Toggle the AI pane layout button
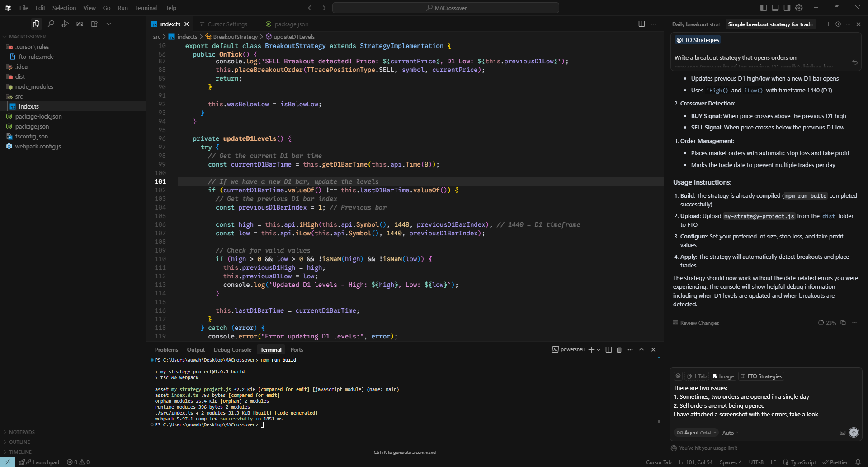The width and height of the screenshot is (868, 467). pos(787,8)
